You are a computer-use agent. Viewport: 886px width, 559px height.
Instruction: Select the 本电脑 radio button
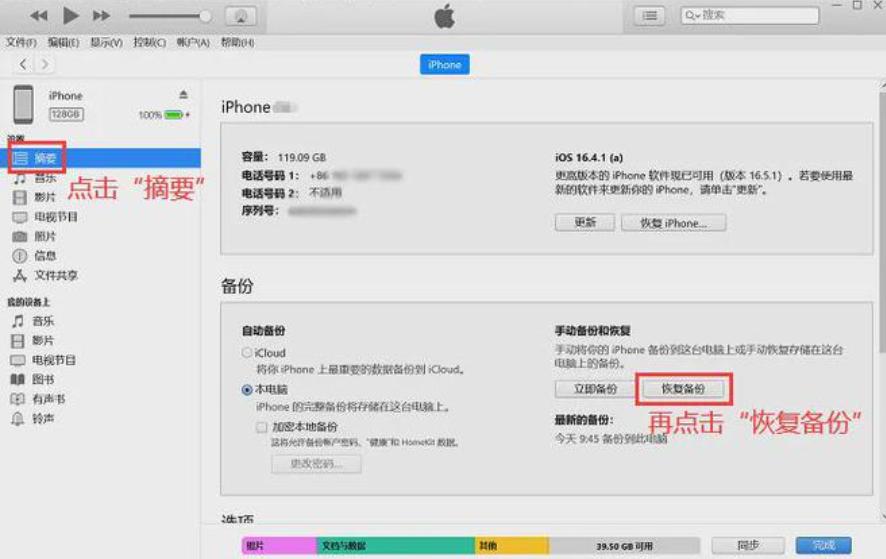(247, 389)
